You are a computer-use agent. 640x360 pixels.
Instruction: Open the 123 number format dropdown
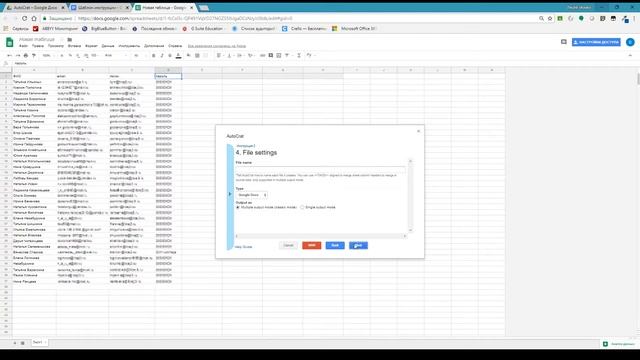95,56
